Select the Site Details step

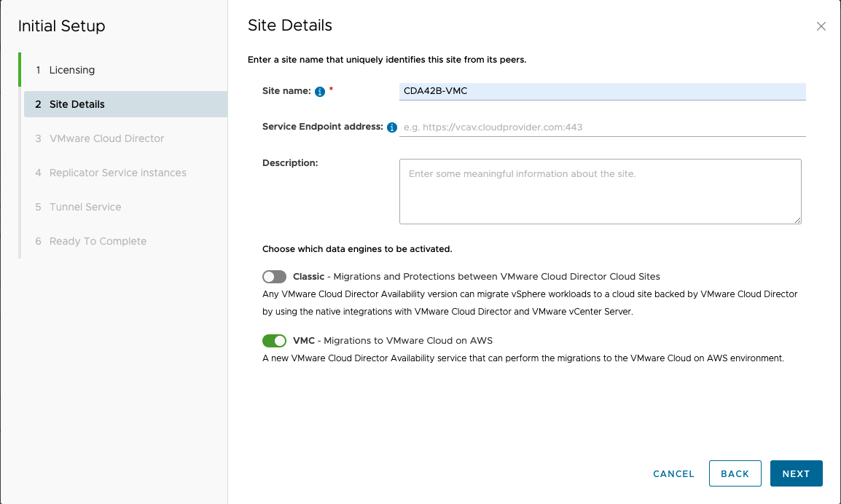77,104
